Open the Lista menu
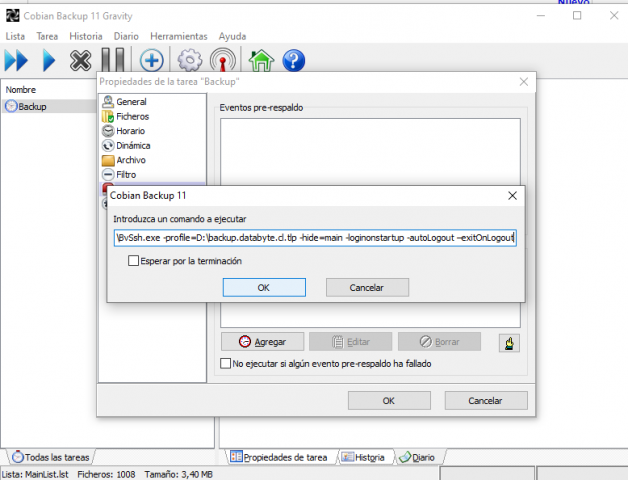Screen dimensions: 628x480 point(15,36)
